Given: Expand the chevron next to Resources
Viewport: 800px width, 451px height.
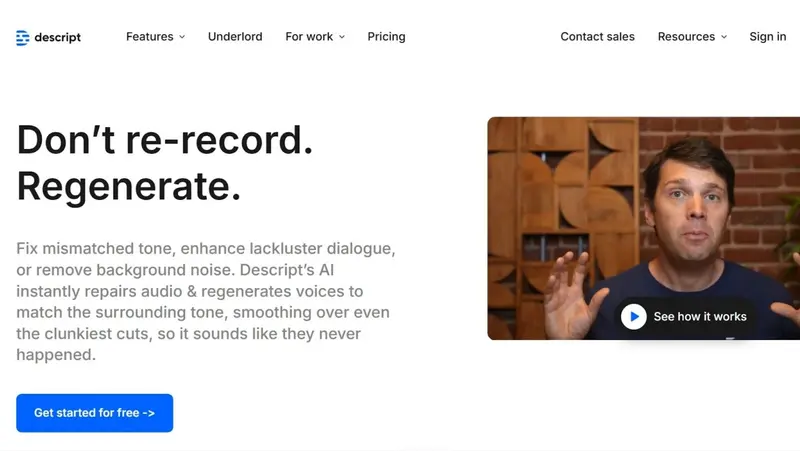Looking at the screenshot, I should tap(724, 37).
